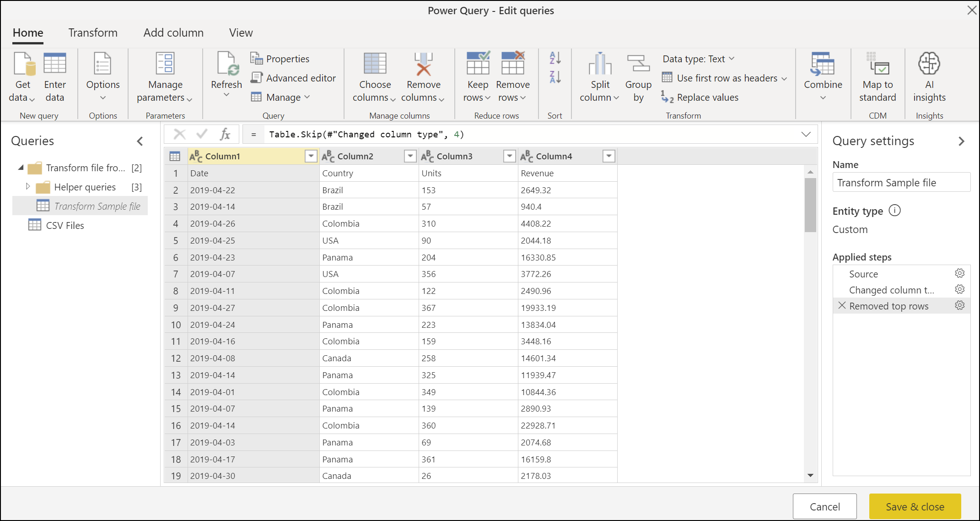Image resolution: width=980 pixels, height=521 pixels.
Task: Select the Add Column tab in ribbon
Action: point(173,32)
